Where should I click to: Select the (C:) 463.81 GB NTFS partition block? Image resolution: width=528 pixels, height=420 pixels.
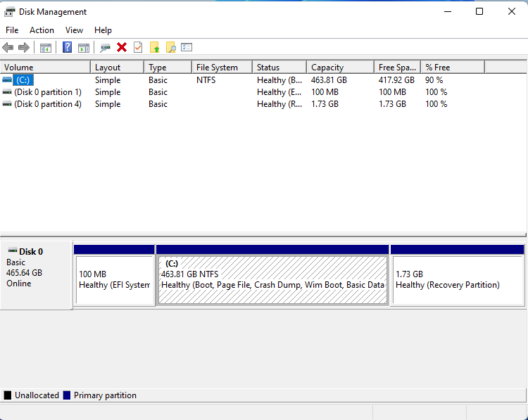272,280
